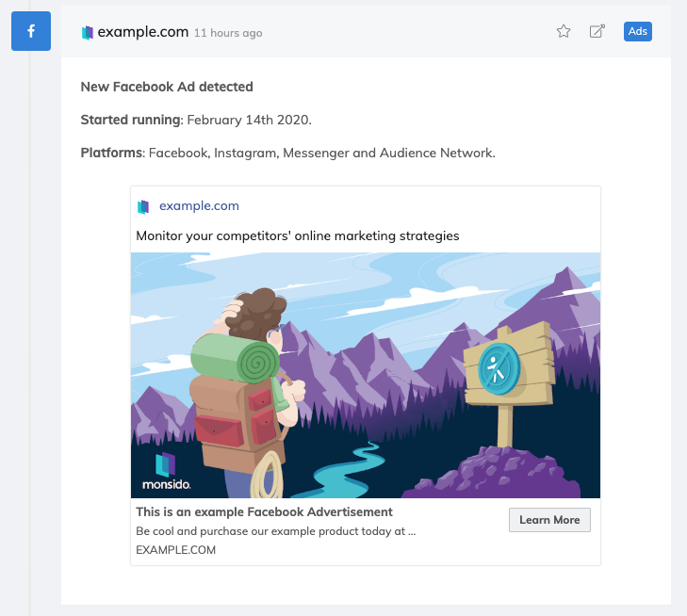Click the Platforms list line
The width and height of the screenshot is (687, 616).
tap(287, 153)
